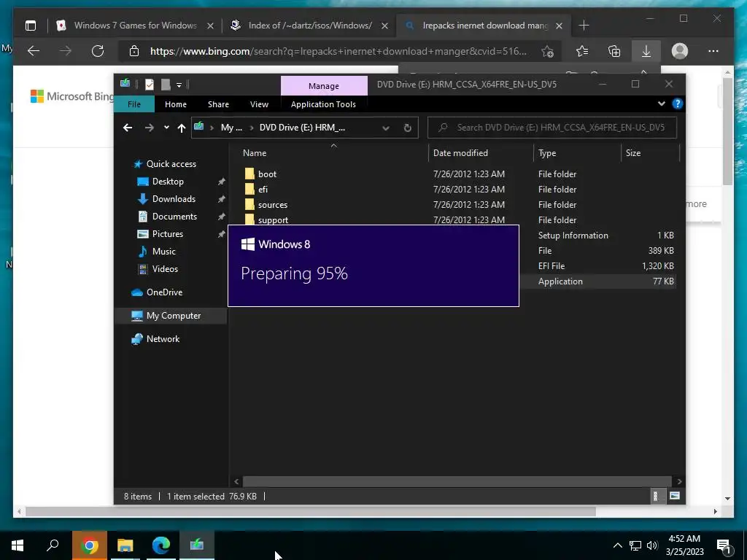This screenshot has height=560, width=747.
Task: Open a new Edge tab
Action: pyautogui.click(x=584, y=26)
